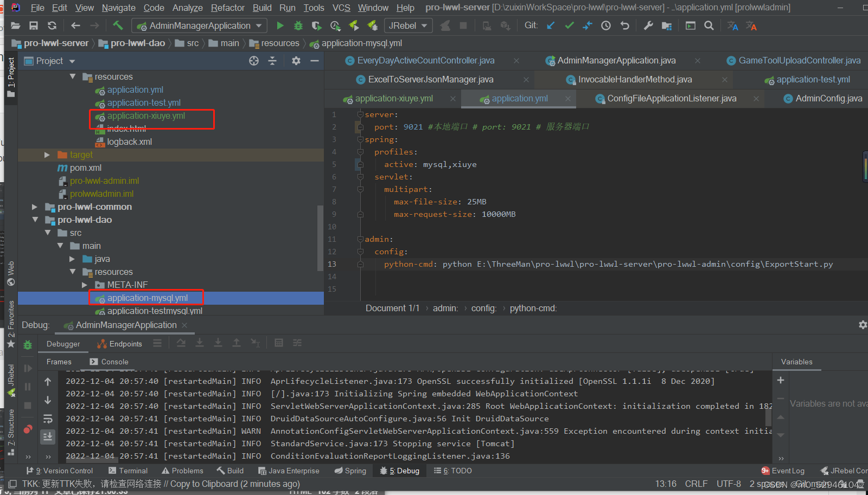
Task: Search everywhere with the magnifier icon
Action: [x=709, y=25]
